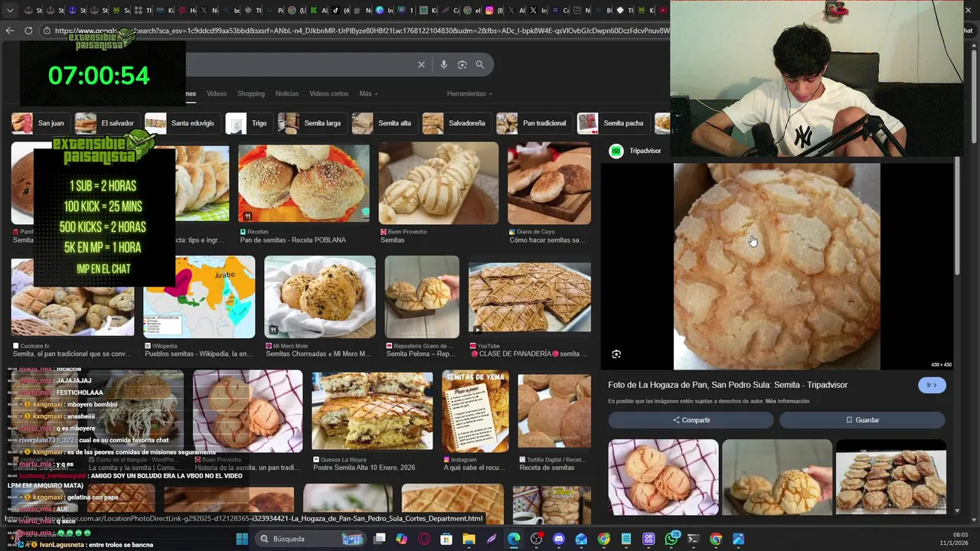Click the image panel vertical scrollbar
Screen dimensions: 980x551
(957, 217)
